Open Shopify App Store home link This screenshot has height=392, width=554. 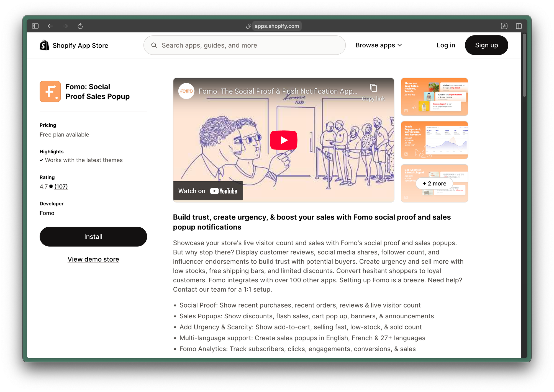(74, 45)
